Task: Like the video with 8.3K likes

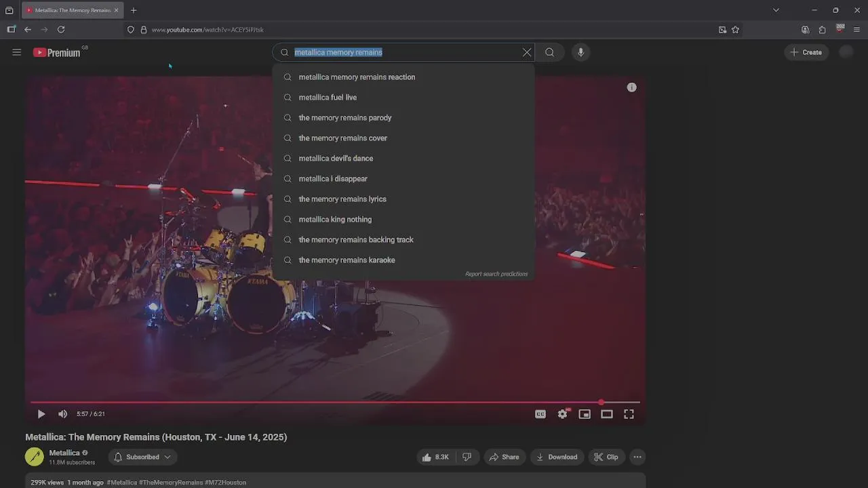Action: (x=435, y=457)
